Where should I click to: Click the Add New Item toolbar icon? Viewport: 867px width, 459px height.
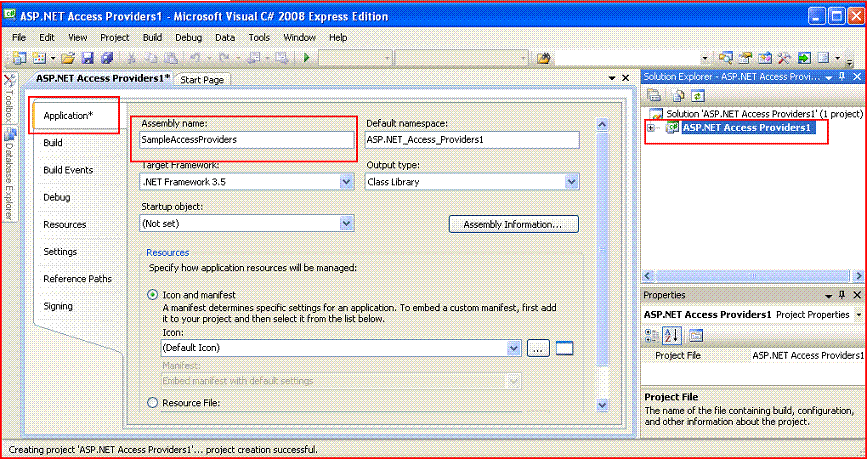39,58
